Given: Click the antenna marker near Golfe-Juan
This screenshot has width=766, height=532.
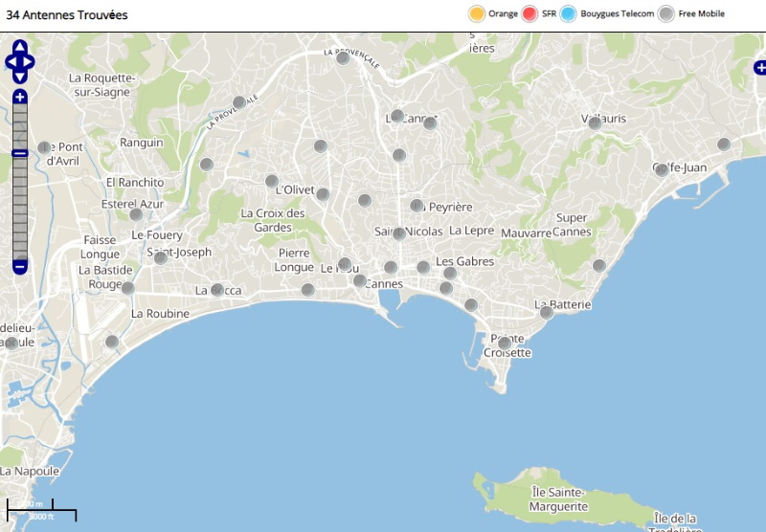Looking at the screenshot, I should (662, 170).
